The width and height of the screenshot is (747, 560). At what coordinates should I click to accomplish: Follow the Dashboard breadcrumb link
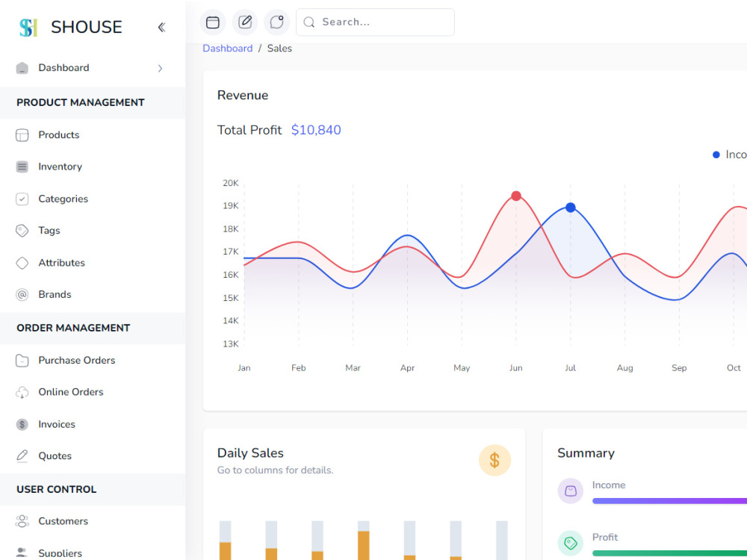click(228, 49)
